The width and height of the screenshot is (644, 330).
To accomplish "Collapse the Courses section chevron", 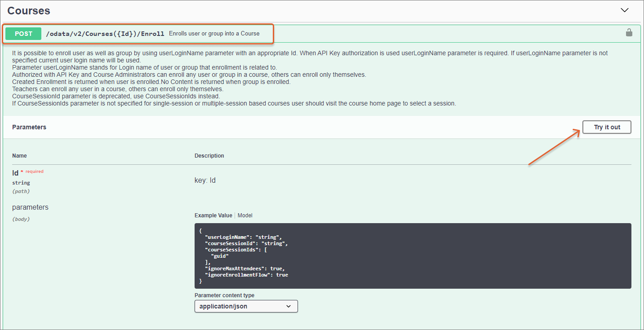I will click(x=624, y=10).
